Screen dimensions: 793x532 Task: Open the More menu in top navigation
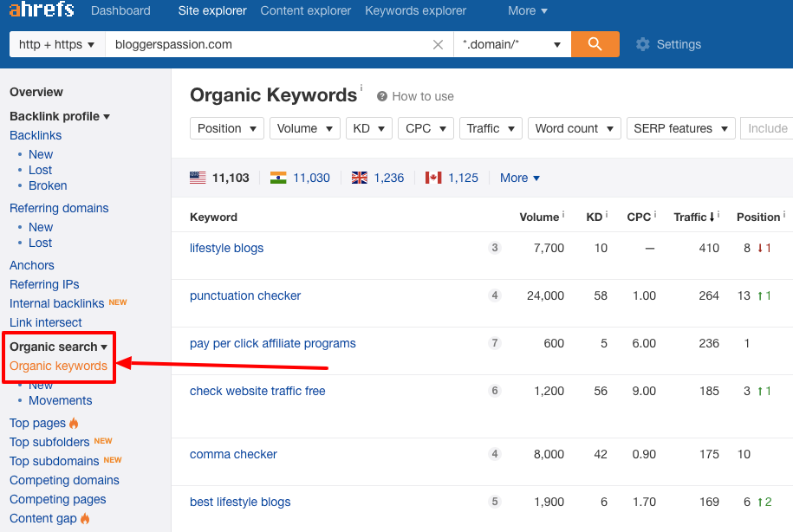[528, 10]
